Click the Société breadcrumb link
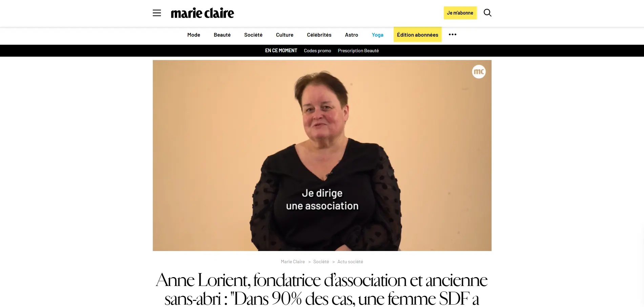Viewport: 644px width, 307px height. (x=321, y=262)
